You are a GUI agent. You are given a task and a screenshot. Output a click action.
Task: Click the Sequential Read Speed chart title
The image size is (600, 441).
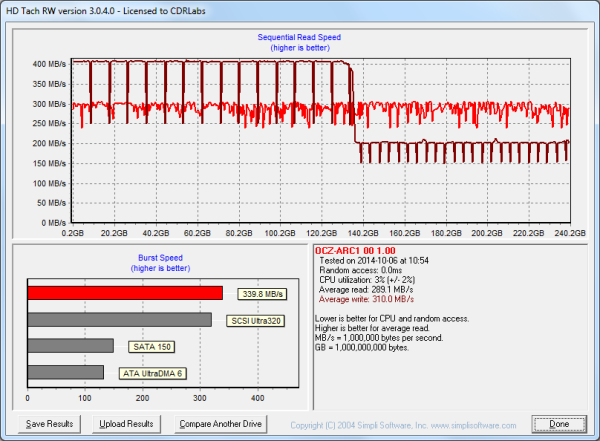click(299, 36)
